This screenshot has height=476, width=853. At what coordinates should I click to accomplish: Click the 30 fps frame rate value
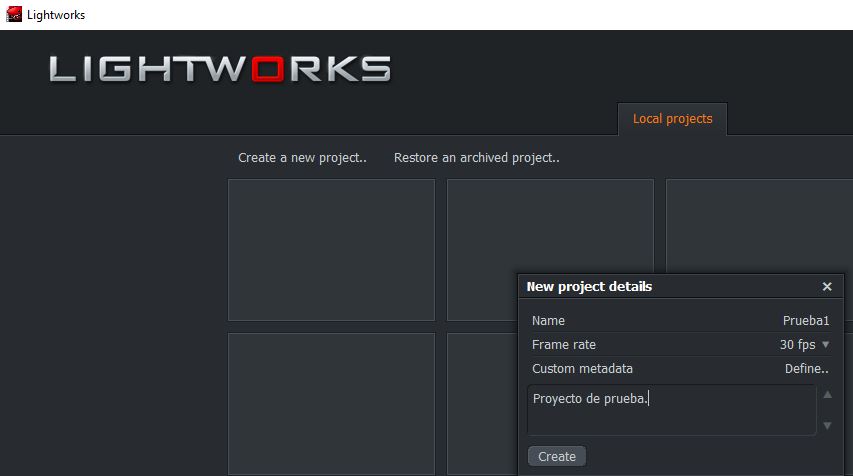click(x=797, y=345)
